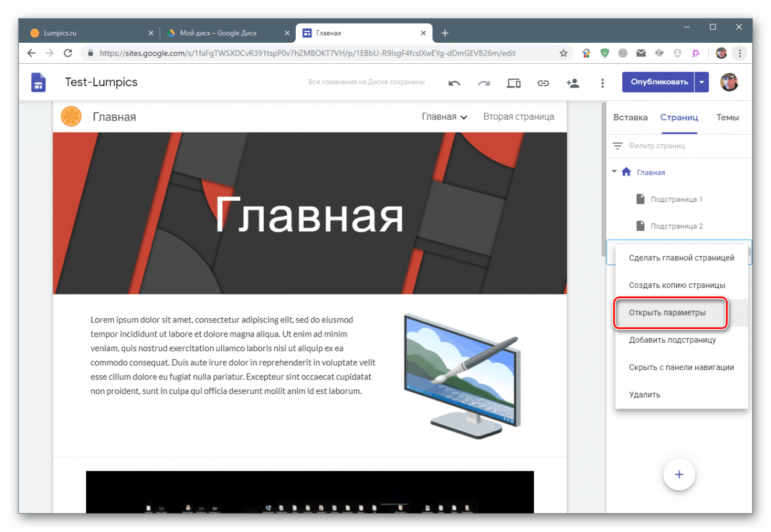The image size is (771, 532).
Task: Close the Lumpics.ru browser tab
Action: pyautogui.click(x=151, y=33)
